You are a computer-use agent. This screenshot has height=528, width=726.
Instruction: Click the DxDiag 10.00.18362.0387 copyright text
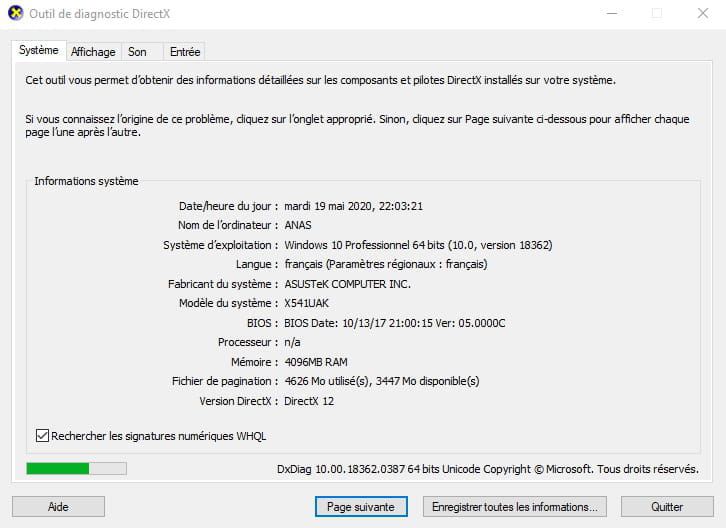click(488, 469)
